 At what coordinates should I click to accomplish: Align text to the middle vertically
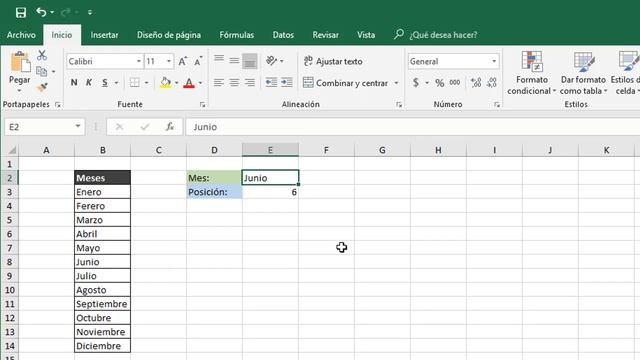(x=234, y=61)
